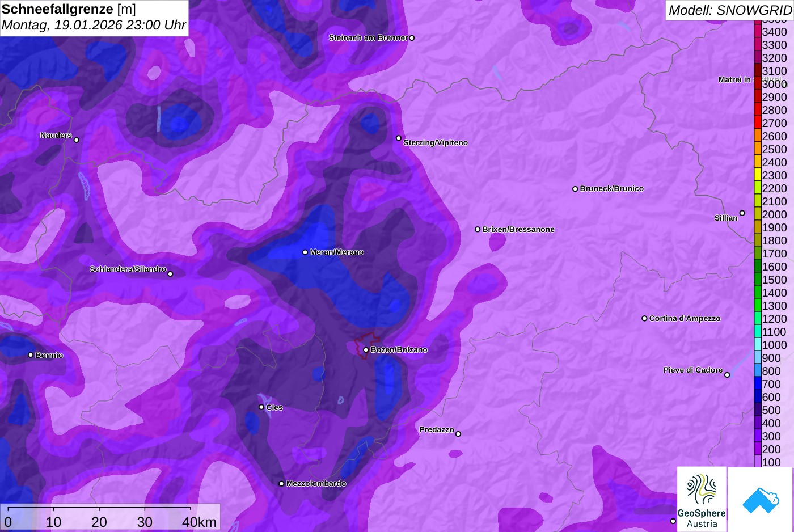Select the Cortina d'Ampezzo marker dot
The image size is (794, 532).
click(644, 319)
